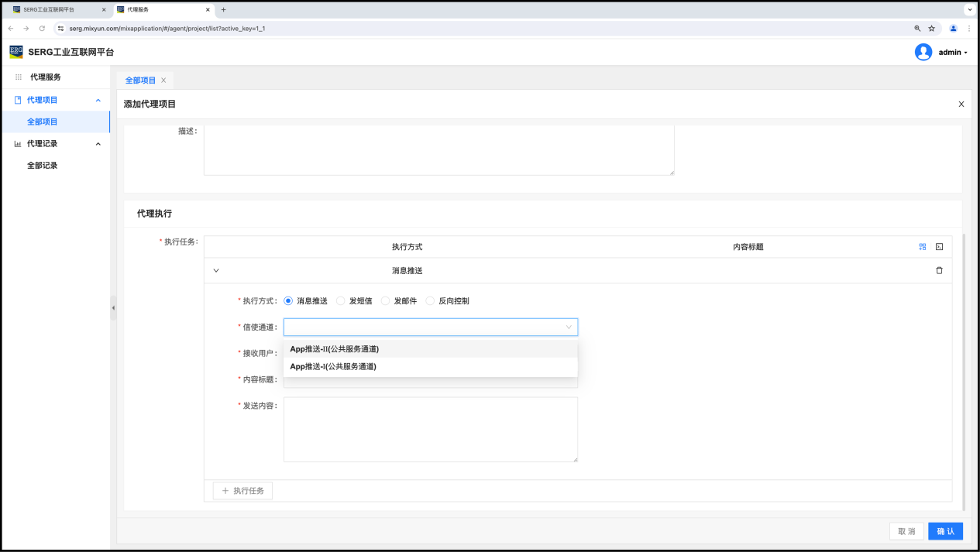This screenshot has width=980, height=552.
Task: Choose the 反向控制 radio option
Action: [430, 301]
